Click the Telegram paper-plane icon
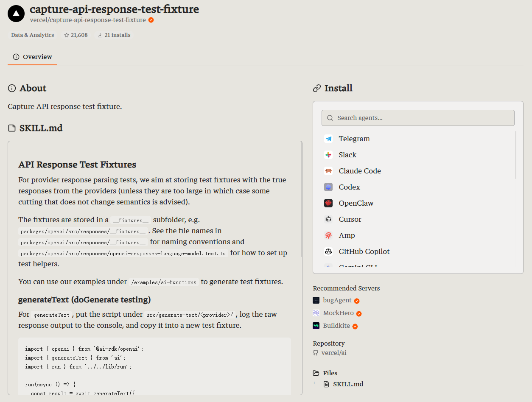The height and width of the screenshot is (402, 532). pyautogui.click(x=328, y=139)
